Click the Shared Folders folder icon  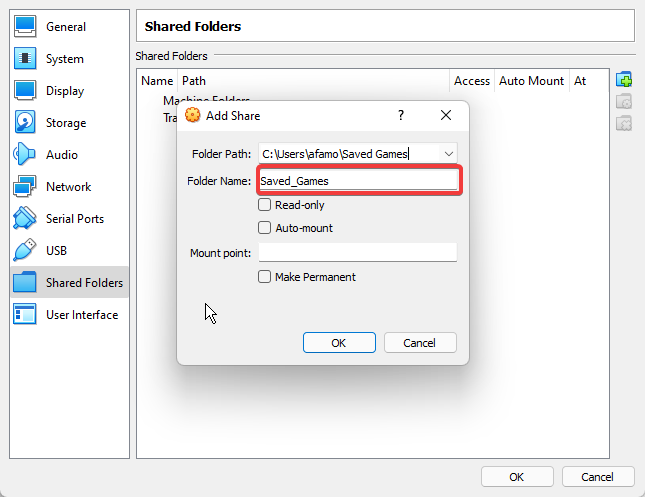25,282
